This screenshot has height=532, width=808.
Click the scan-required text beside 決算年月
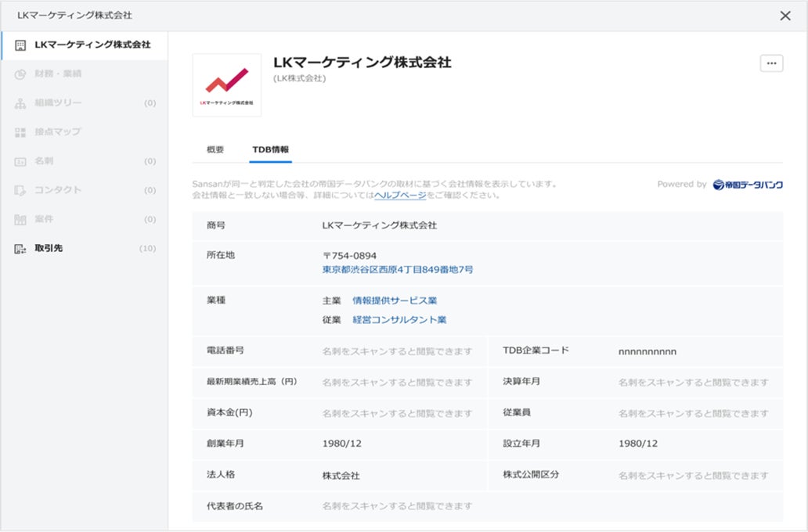694,383
